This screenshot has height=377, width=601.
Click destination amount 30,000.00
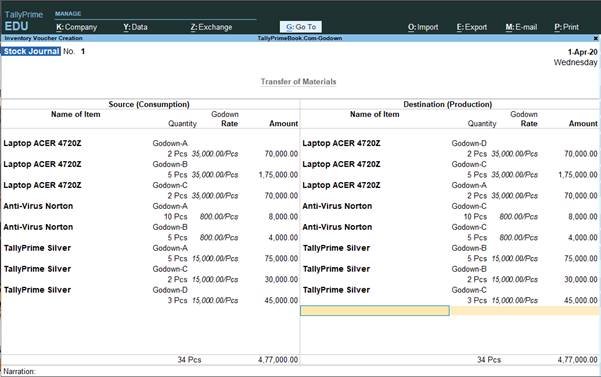coord(580,279)
